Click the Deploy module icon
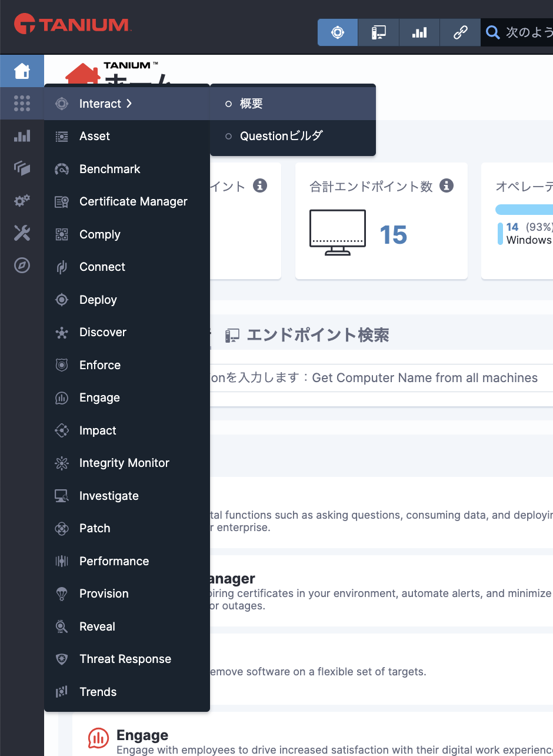The image size is (553, 756). coord(62,300)
